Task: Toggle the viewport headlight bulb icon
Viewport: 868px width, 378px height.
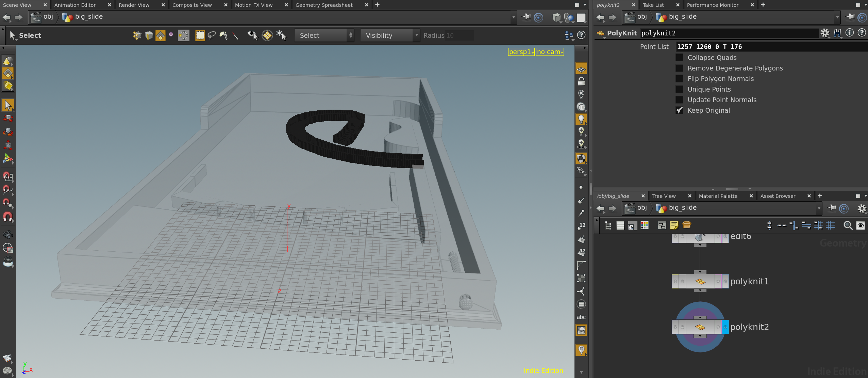Action: (581, 120)
